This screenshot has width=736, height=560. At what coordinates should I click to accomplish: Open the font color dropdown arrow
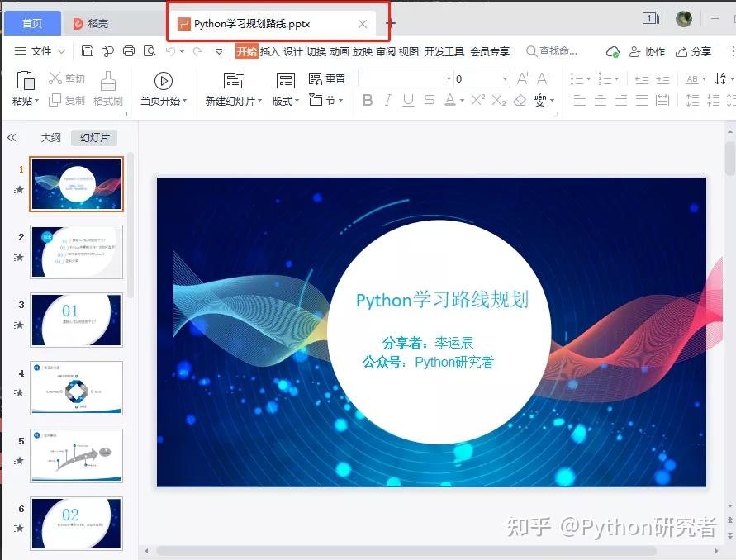pos(461,99)
